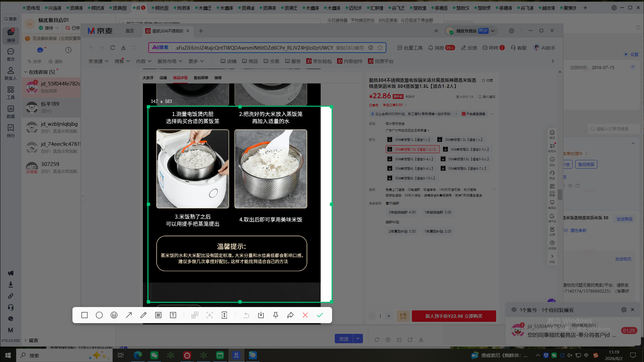The image size is (644, 362).
Task: Click the download icon in the navigation bar
Action: click(x=123, y=48)
